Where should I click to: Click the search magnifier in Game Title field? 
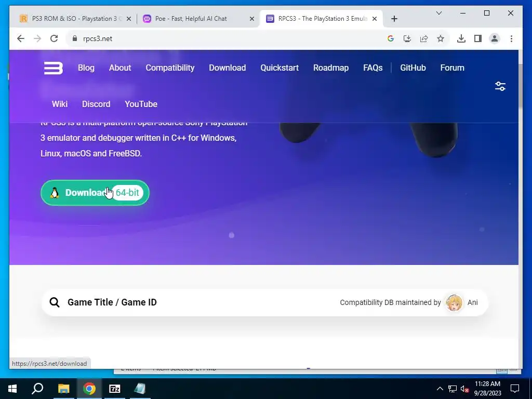coord(55,302)
